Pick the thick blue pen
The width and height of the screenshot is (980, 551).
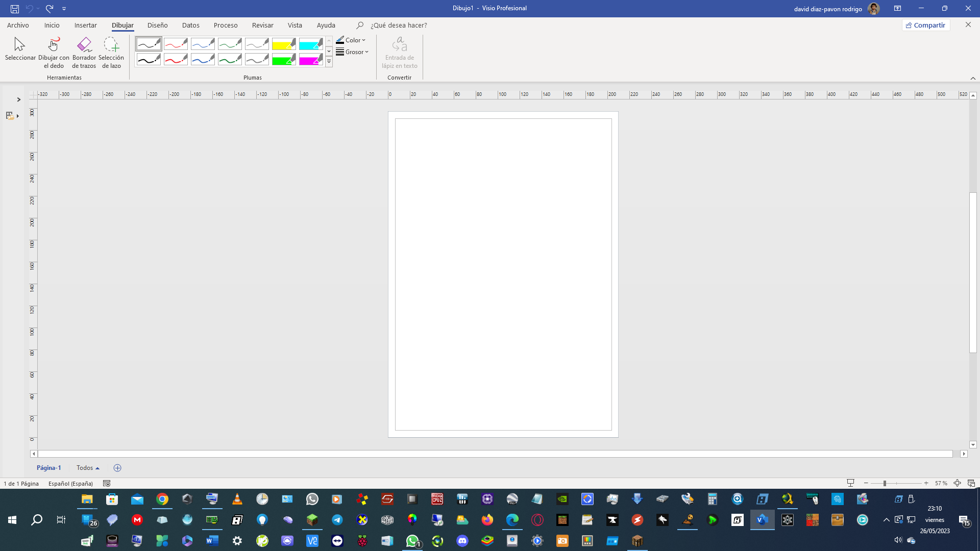203,60
